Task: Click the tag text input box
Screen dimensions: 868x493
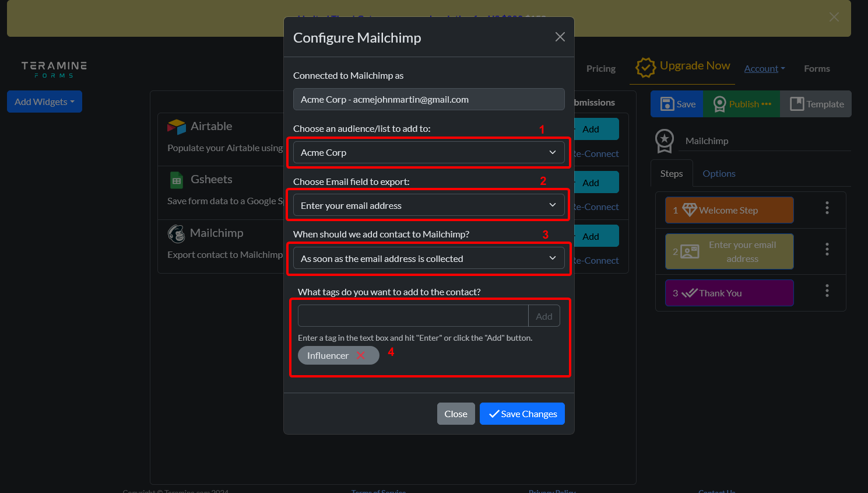Action: pos(413,316)
